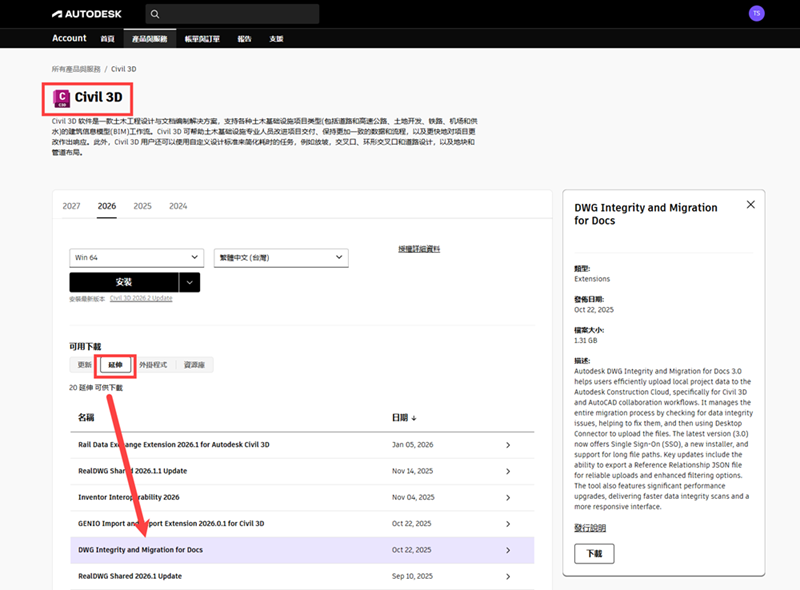This screenshot has width=800, height=590.
Task: Close the DWG Integrity details panel
Action: 751,205
